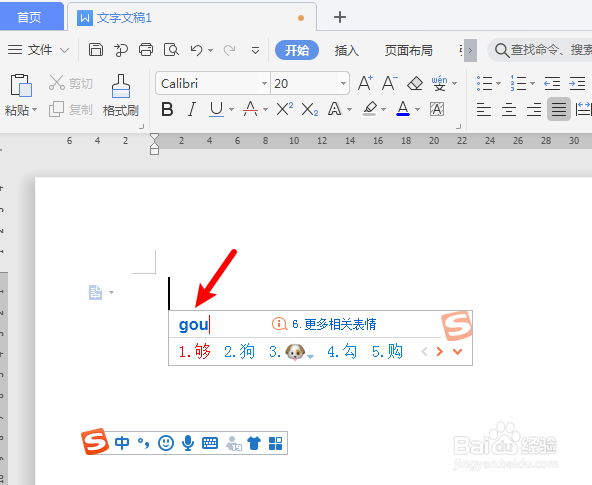Choose candidate 1. 够

194,351
